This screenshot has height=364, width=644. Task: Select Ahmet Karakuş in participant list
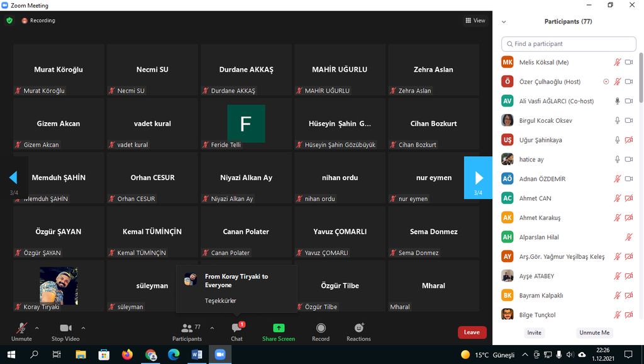click(x=569, y=217)
